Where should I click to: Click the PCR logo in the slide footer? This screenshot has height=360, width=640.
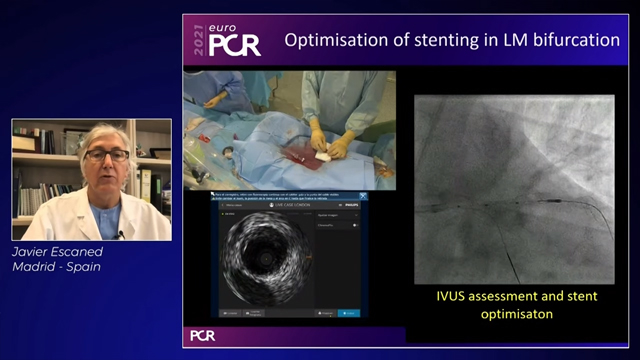202,336
